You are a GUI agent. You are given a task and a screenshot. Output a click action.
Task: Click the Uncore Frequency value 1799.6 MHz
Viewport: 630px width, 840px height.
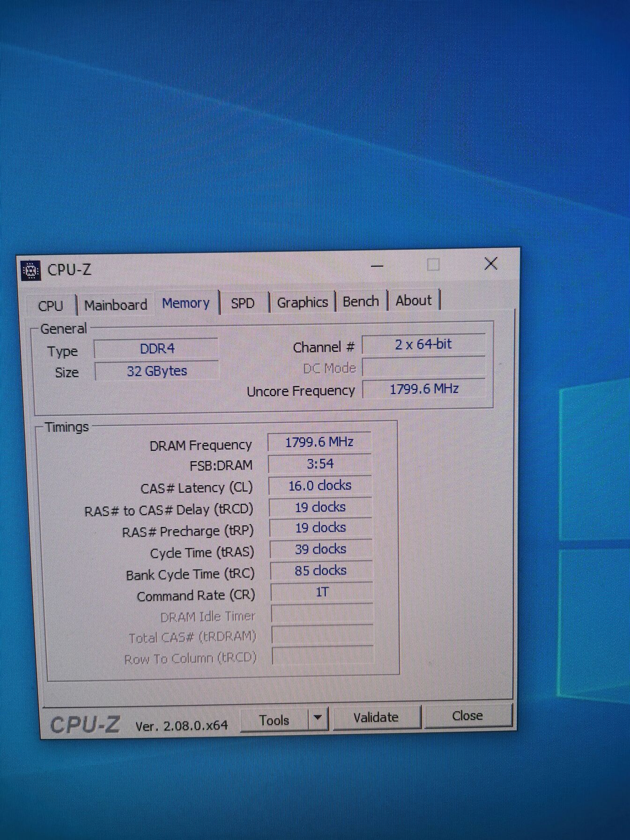point(424,389)
